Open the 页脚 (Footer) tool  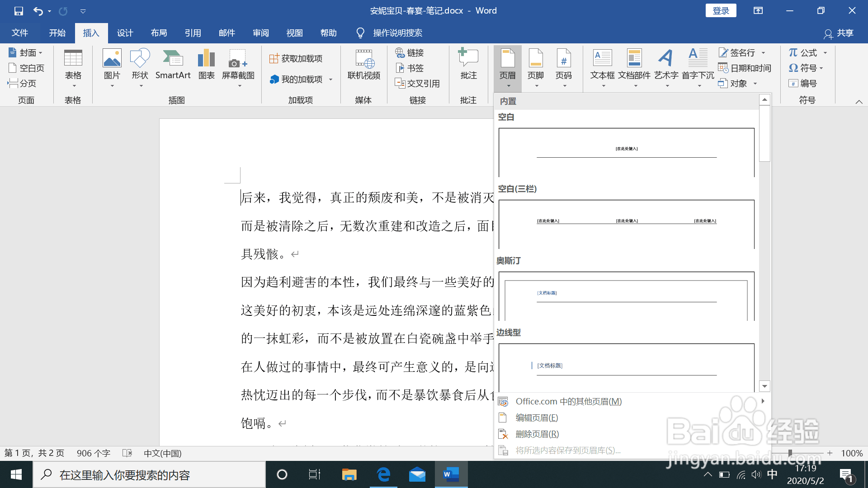[x=536, y=68]
